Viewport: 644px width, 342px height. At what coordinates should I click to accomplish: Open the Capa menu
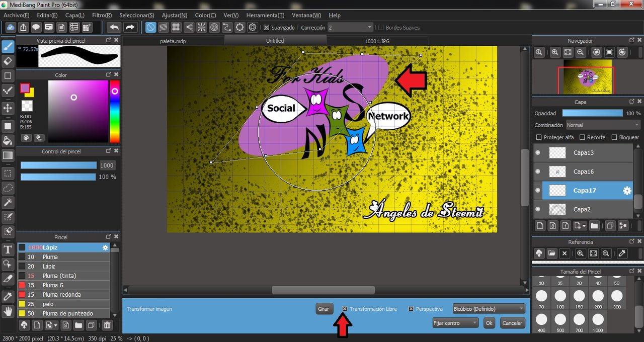[75, 16]
